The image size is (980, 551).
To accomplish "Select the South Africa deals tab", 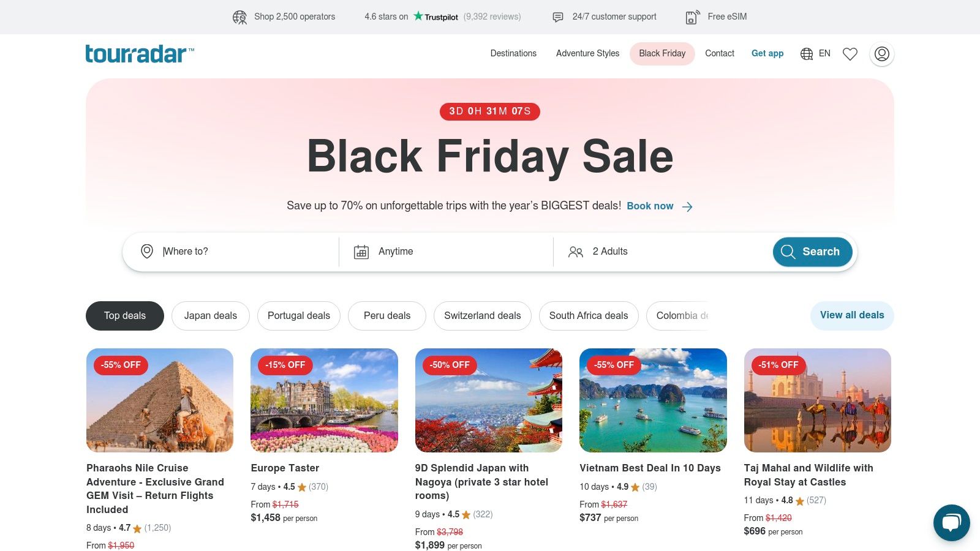I will pyautogui.click(x=589, y=316).
